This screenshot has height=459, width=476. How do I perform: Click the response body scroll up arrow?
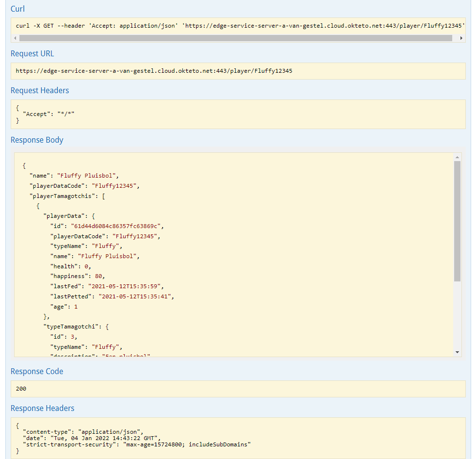click(457, 157)
